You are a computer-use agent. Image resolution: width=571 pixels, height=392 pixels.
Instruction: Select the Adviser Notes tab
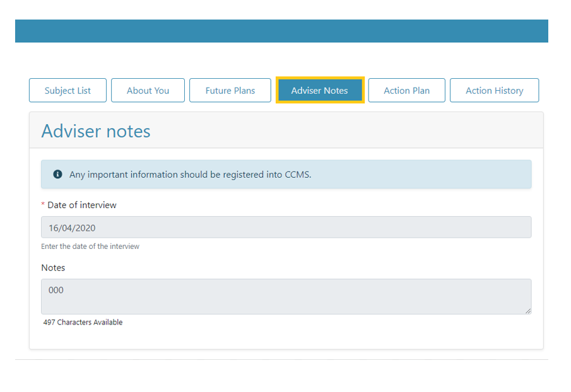click(320, 90)
